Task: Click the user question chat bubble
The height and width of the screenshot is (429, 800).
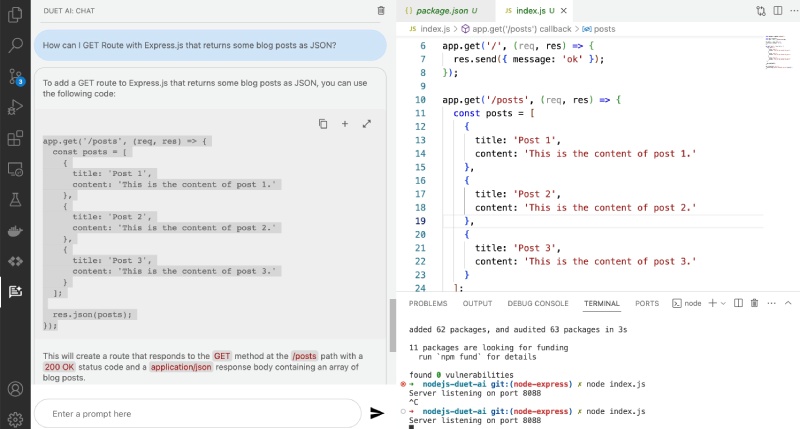Action: click(x=210, y=45)
